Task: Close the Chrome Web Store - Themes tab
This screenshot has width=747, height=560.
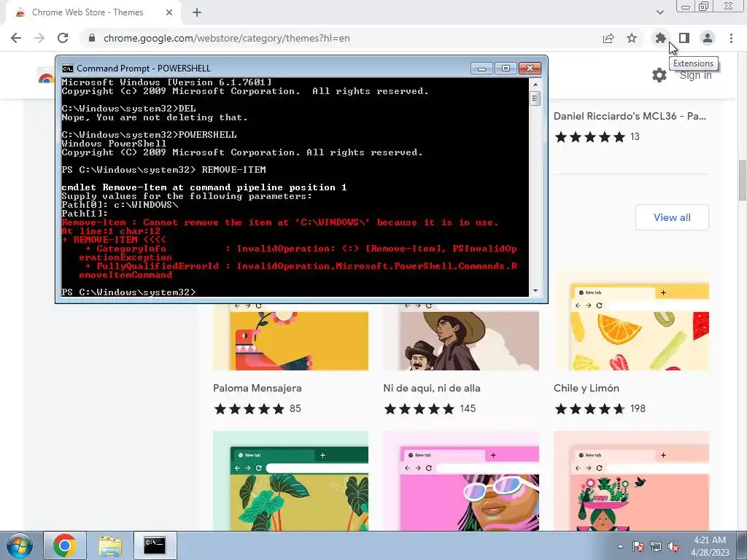Action: (169, 12)
